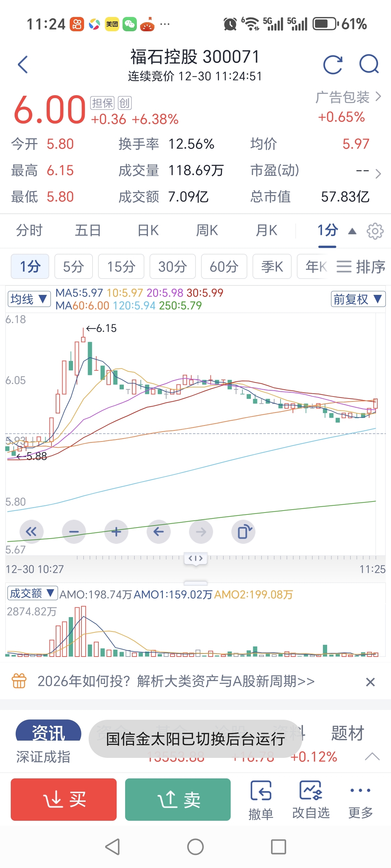Open chart settings gear icon
Viewport: 391px width, 868px height.
click(x=375, y=231)
